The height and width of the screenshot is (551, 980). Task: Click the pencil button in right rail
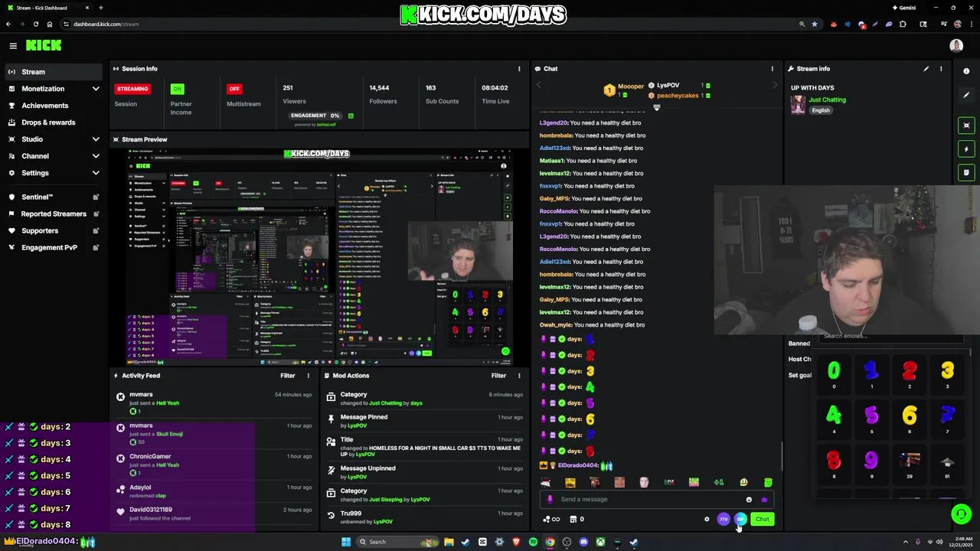(966, 95)
